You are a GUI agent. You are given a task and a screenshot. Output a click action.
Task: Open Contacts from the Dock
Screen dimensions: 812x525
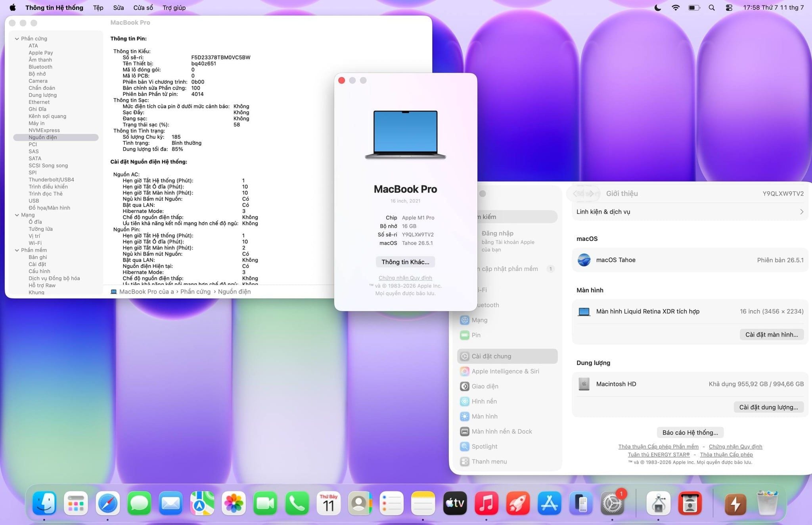(360, 503)
